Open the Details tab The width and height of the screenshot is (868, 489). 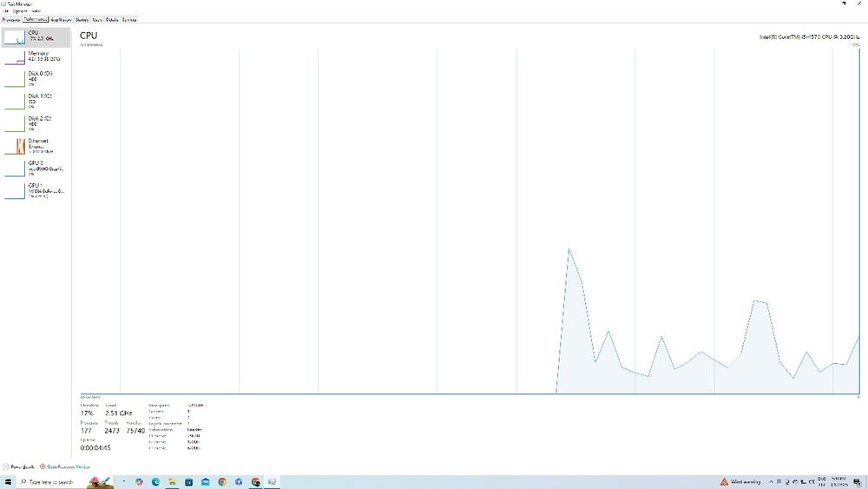(x=112, y=19)
